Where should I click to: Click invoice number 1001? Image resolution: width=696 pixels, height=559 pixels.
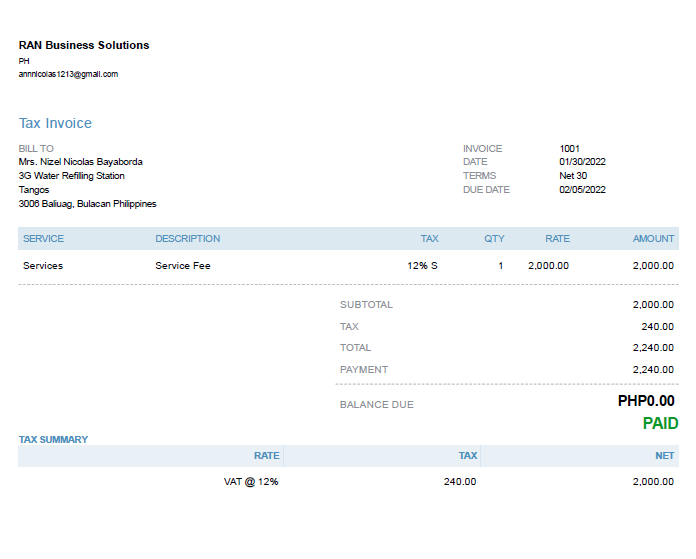[569, 148]
